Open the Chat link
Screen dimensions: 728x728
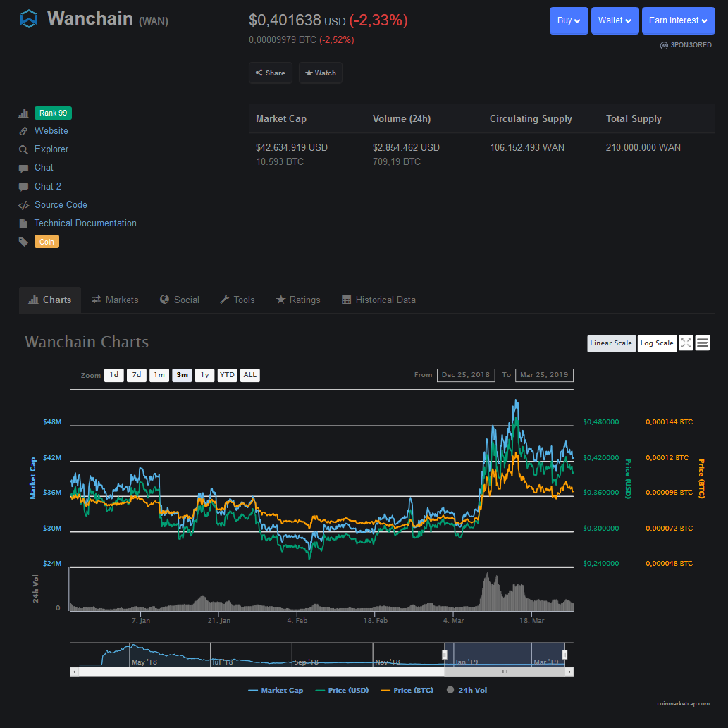(x=44, y=168)
